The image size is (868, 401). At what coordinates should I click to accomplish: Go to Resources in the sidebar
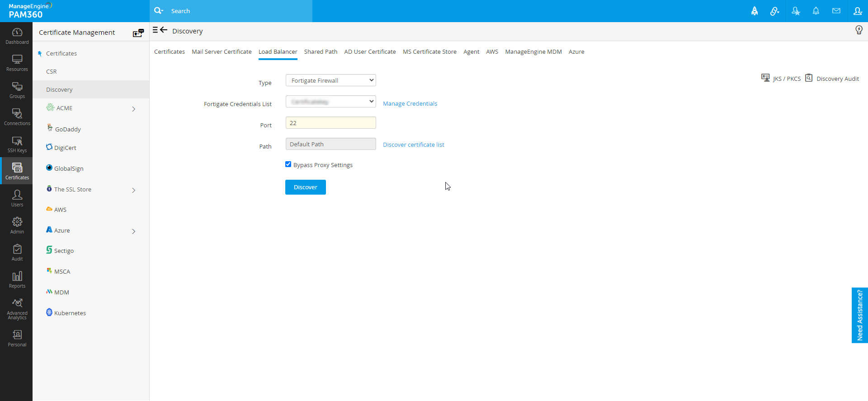tap(17, 63)
